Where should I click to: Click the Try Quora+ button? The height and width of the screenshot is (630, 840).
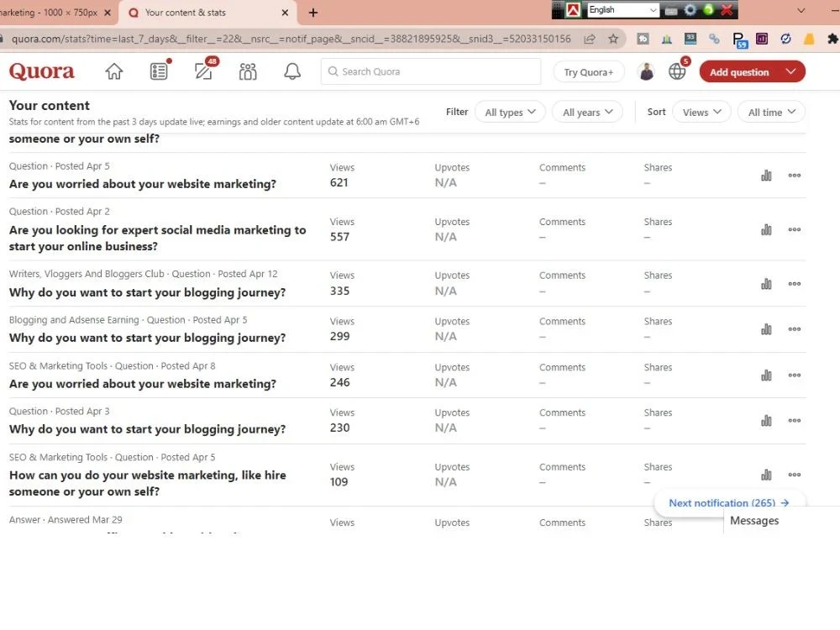pos(588,71)
